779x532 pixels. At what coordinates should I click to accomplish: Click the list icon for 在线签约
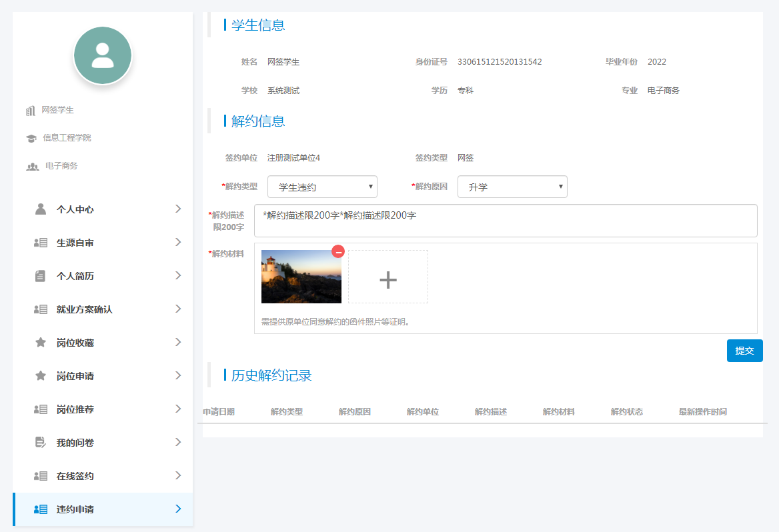(x=41, y=476)
